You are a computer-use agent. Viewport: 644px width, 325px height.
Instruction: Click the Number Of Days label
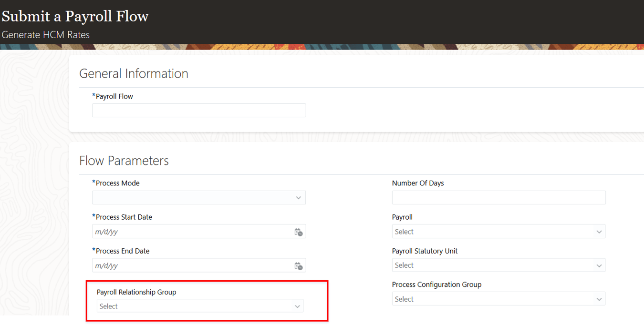click(x=418, y=183)
